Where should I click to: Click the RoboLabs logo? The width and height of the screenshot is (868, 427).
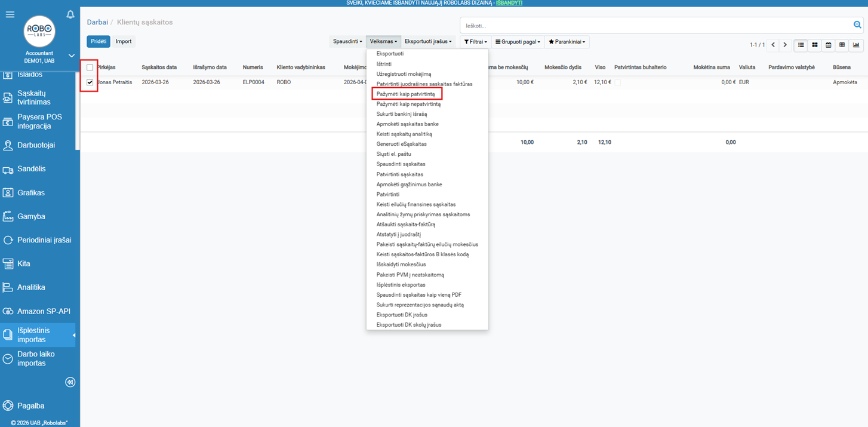[39, 32]
